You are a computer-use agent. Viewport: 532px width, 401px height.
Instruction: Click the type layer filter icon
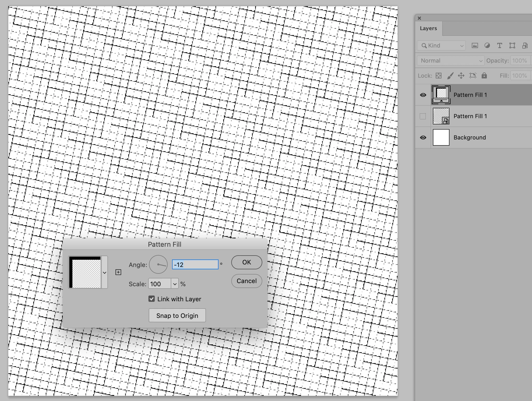499,46
